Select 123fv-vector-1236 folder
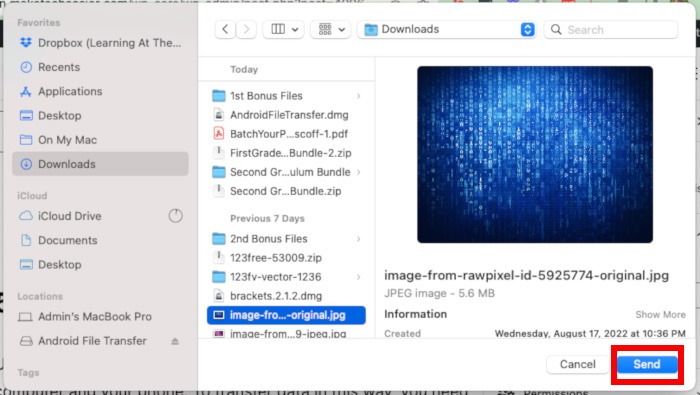 point(286,277)
